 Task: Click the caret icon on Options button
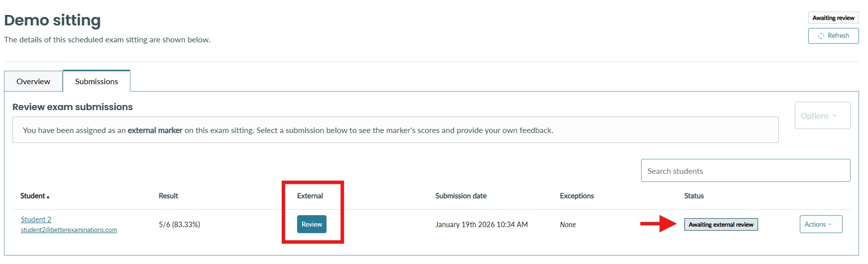click(x=835, y=116)
